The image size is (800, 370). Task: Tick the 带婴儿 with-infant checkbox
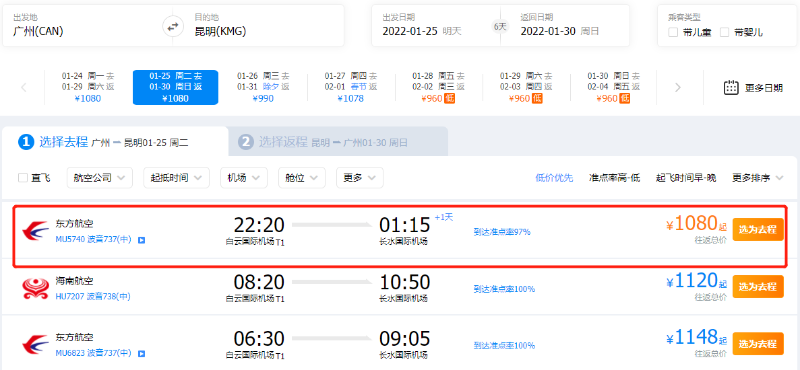(x=724, y=32)
